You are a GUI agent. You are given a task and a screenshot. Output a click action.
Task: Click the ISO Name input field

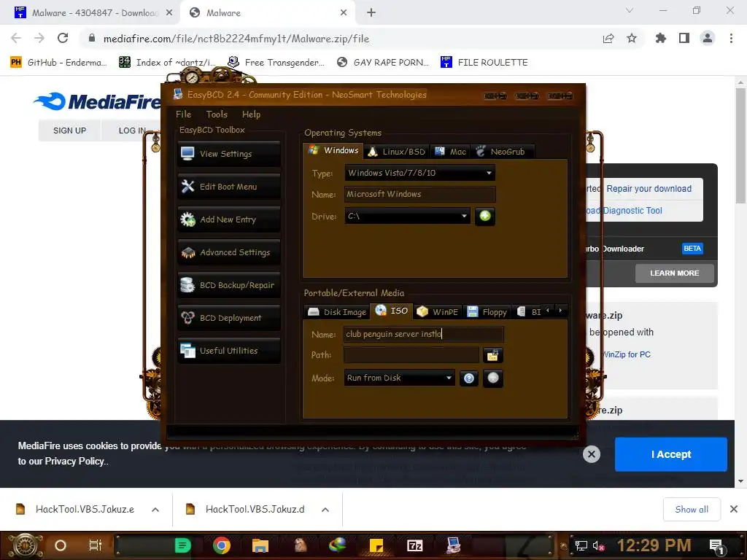click(x=424, y=334)
